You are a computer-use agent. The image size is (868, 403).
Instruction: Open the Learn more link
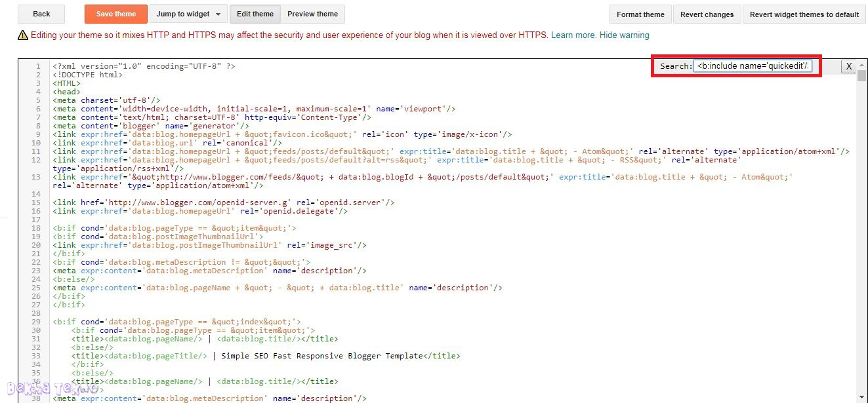tap(573, 35)
